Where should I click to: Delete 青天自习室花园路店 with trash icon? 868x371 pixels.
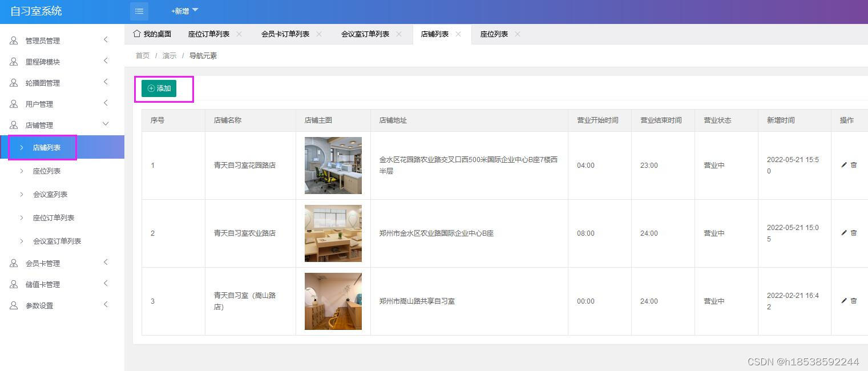[x=854, y=165]
